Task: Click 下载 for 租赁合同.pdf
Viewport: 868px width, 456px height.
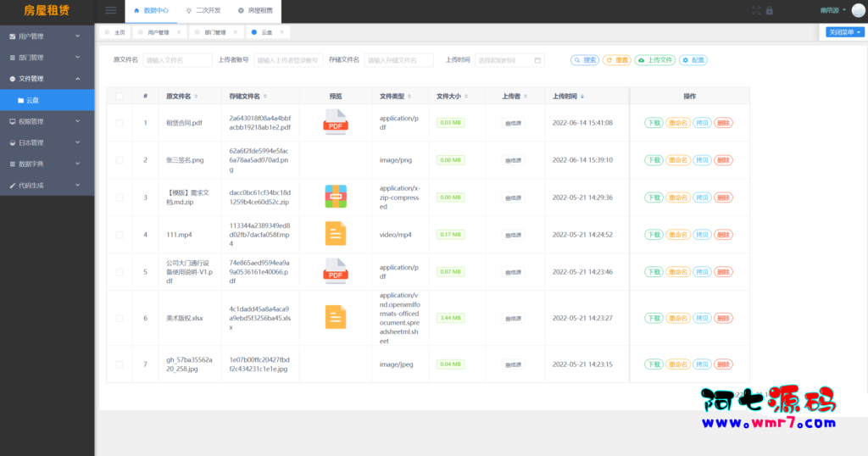Action: (x=654, y=123)
